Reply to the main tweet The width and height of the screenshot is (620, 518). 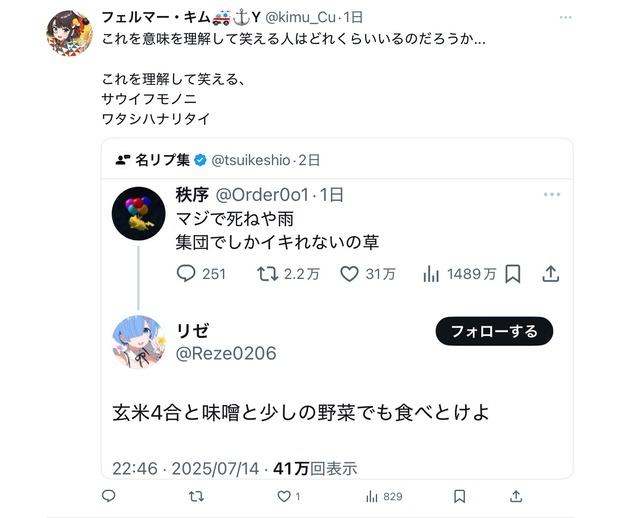coord(109,496)
